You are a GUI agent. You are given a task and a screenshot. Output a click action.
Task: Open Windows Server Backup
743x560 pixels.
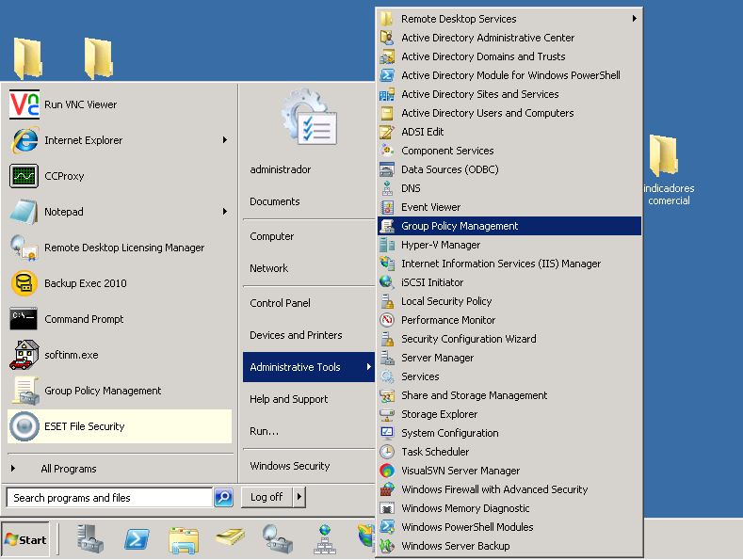(509, 546)
